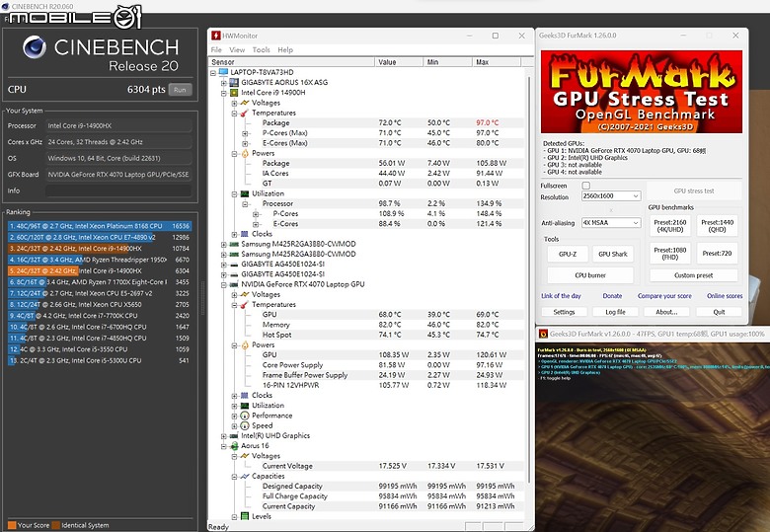Click the GPU Speed fan icon
The height and width of the screenshot is (532, 770).
point(245,425)
